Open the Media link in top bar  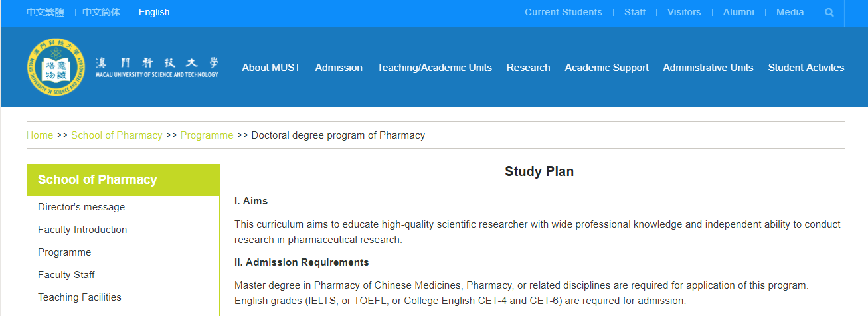coord(790,12)
